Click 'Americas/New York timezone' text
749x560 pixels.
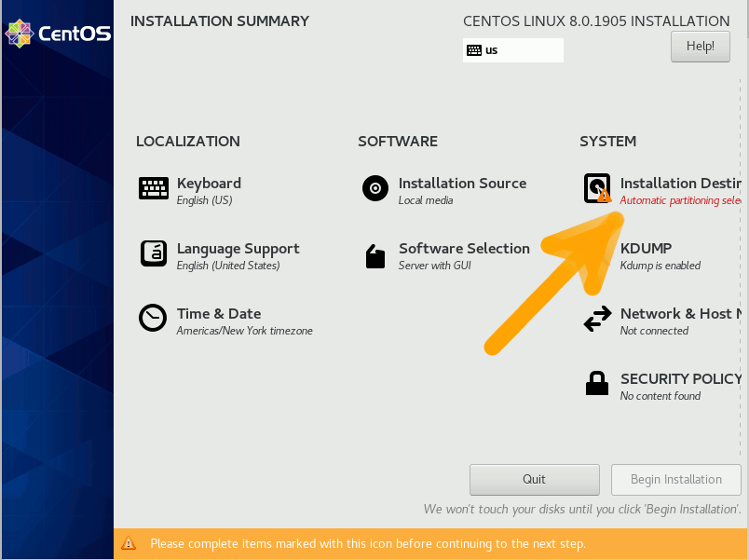tap(245, 331)
